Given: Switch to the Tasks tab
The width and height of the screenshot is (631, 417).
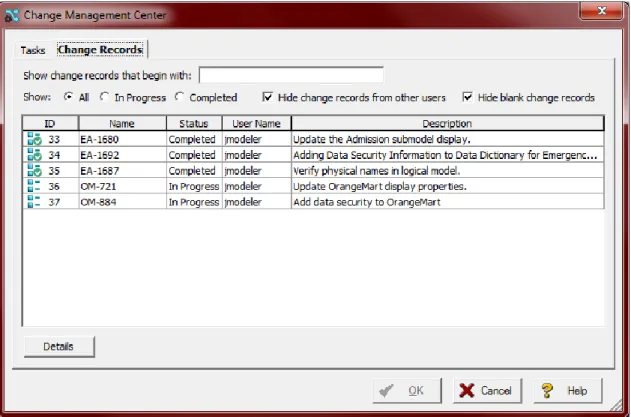Looking at the screenshot, I should (x=33, y=50).
